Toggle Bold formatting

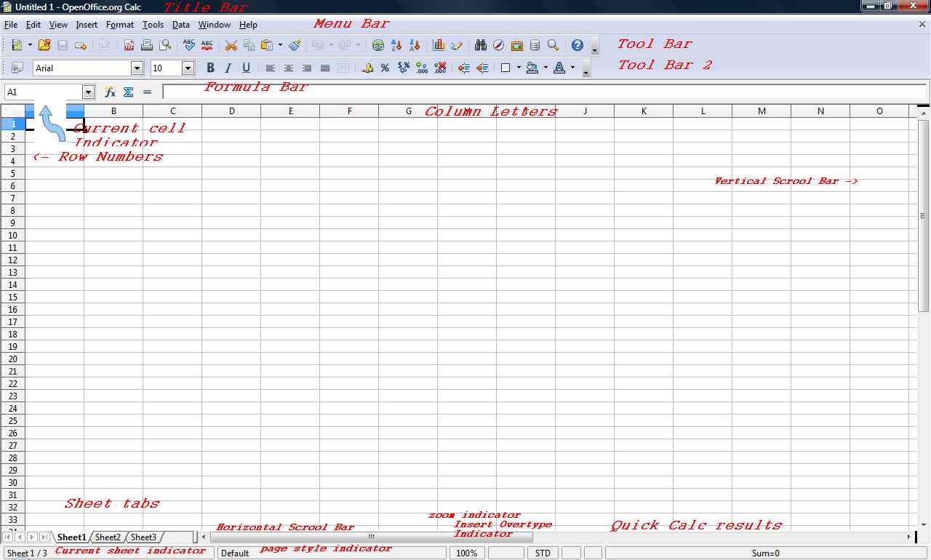pyautogui.click(x=210, y=68)
